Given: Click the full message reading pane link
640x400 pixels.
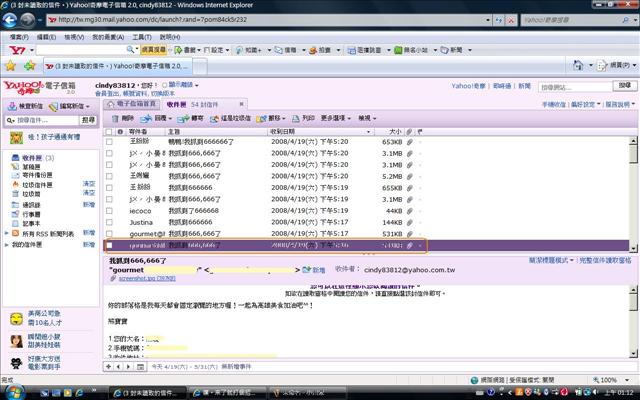Looking at the screenshot, I should 605,260.
